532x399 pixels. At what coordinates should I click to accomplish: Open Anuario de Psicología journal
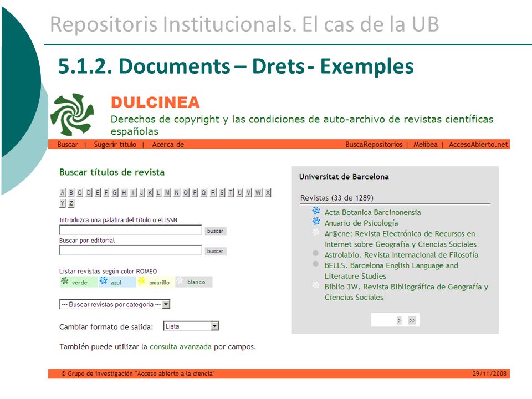point(361,223)
